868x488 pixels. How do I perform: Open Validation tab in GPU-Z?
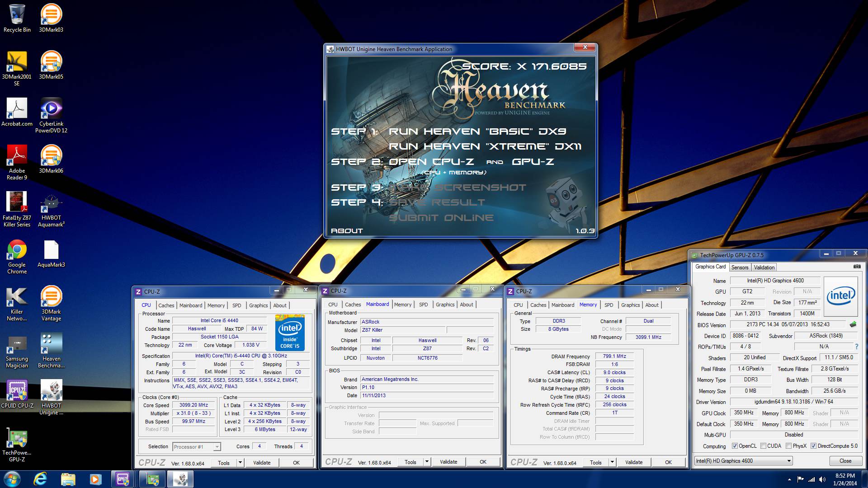coord(764,267)
